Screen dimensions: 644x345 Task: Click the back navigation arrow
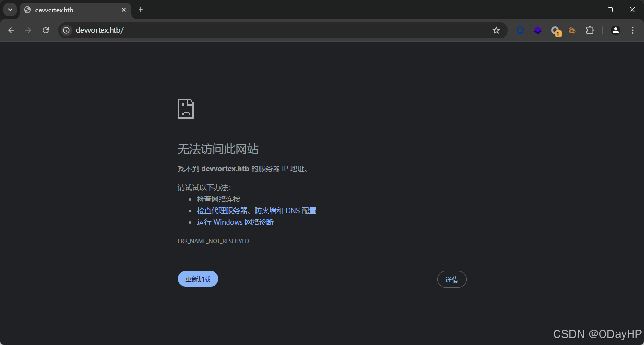[x=11, y=30]
